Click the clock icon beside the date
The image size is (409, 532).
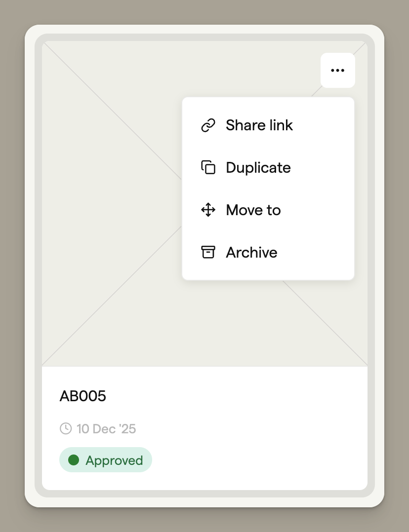(65, 428)
